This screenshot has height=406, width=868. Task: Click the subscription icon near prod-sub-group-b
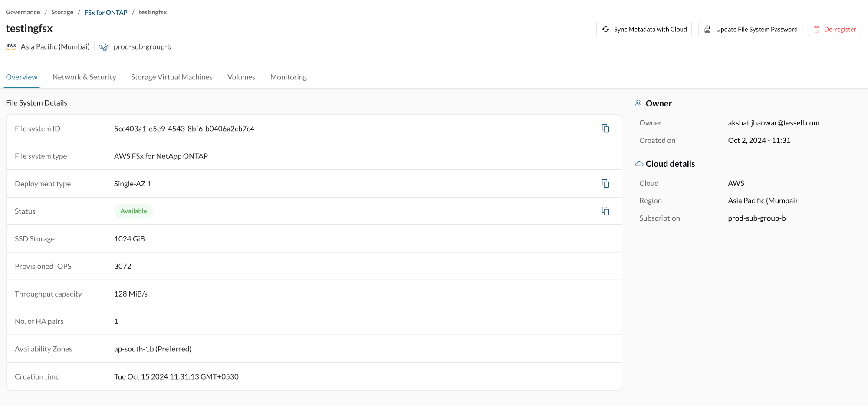click(x=104, y=47)
